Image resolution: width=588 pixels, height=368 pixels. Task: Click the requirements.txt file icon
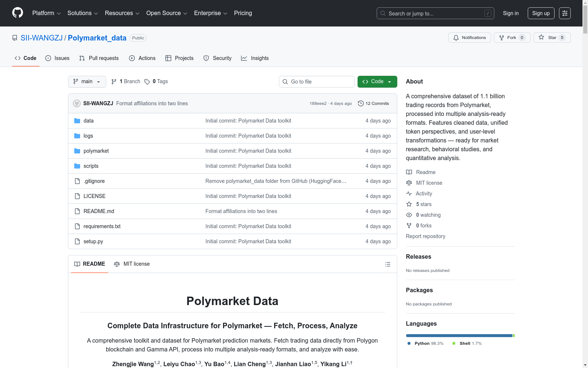(x=77, y=226)
